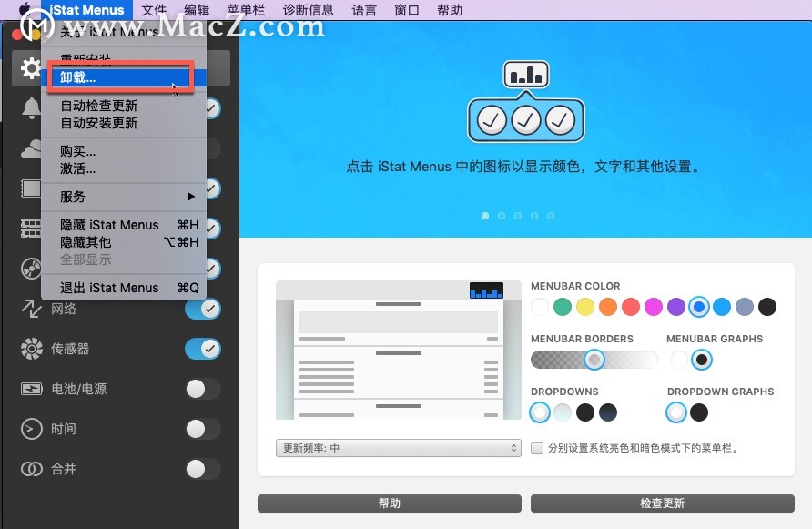Choose 退出 iStat Menus menu item

pyautogui.click(x=123, y=288)
